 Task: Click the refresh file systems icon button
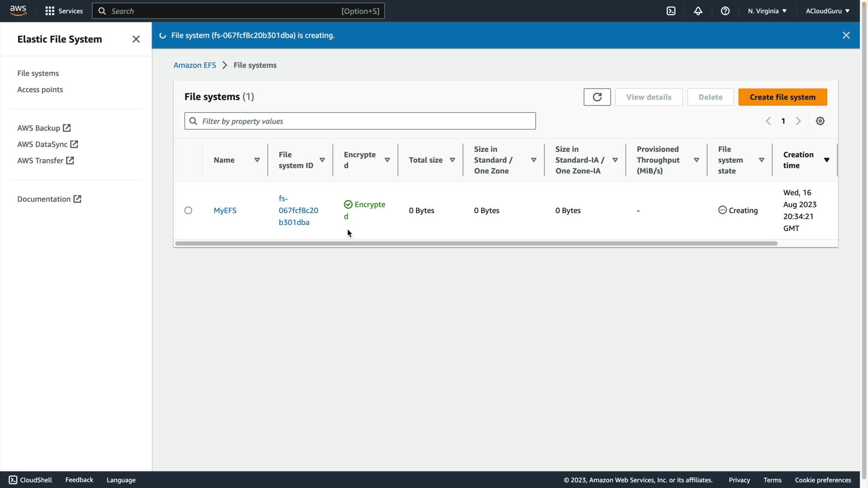pyautogui.click(x=597, y=97)
